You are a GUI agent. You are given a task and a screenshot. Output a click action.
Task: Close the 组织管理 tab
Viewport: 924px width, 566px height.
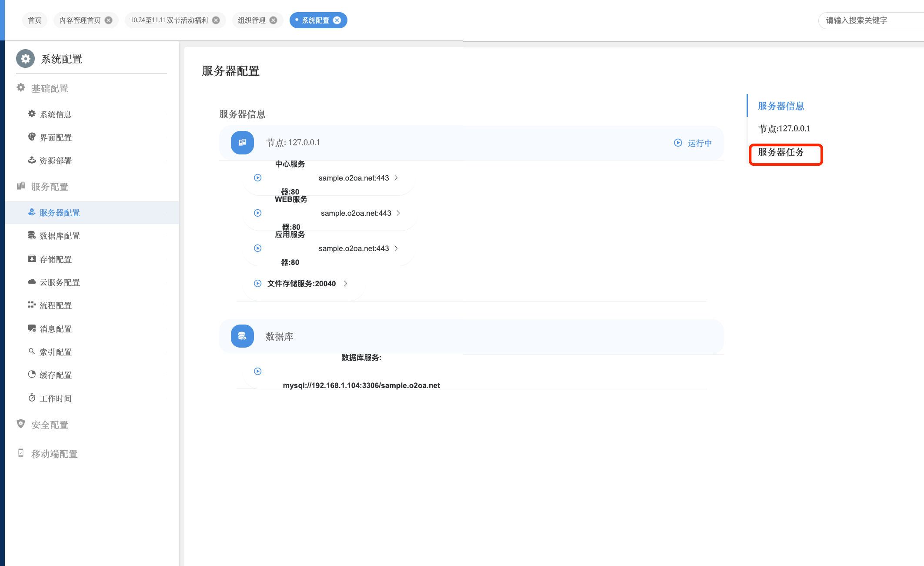273,20
